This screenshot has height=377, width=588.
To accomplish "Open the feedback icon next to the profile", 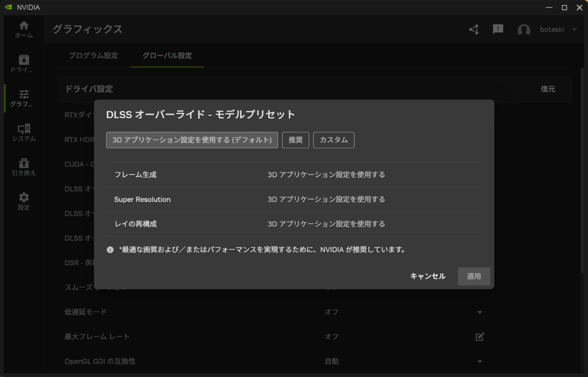I will tap(498, 29).
